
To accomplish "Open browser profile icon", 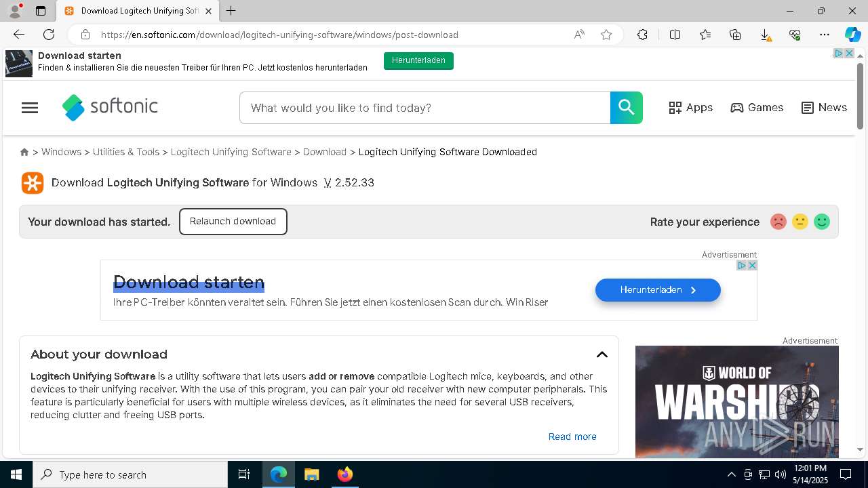I will (15, 11).
